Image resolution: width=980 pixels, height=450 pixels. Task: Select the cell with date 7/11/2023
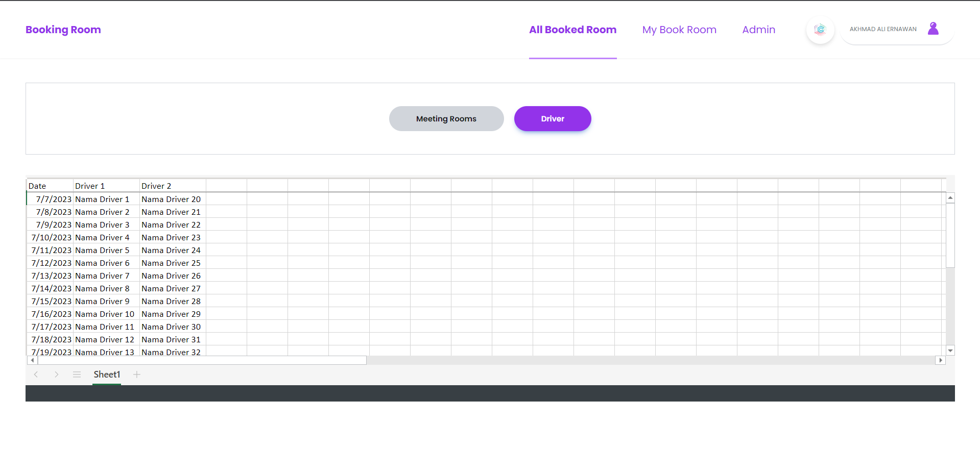[x=50, y=250]
